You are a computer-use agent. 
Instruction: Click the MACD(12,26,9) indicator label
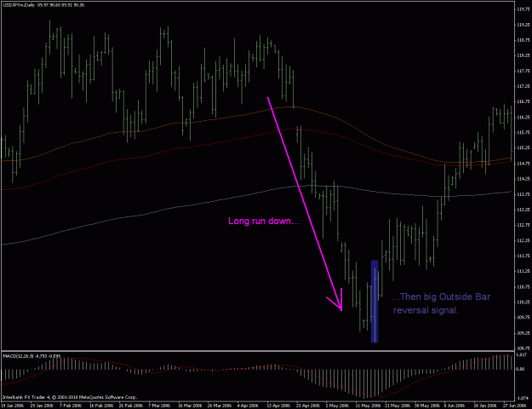point(19,356)
